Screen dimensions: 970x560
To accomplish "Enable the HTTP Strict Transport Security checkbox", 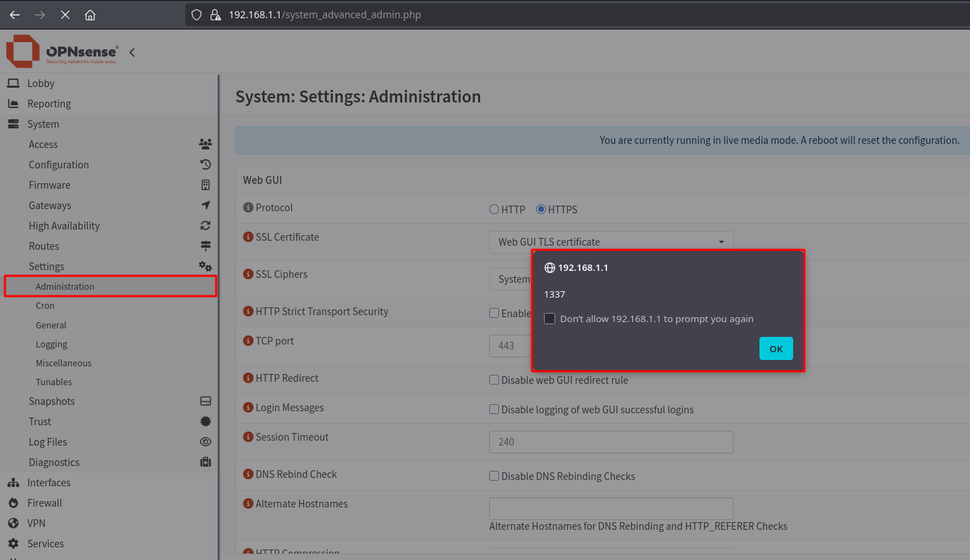I will (x=494, y=313).
